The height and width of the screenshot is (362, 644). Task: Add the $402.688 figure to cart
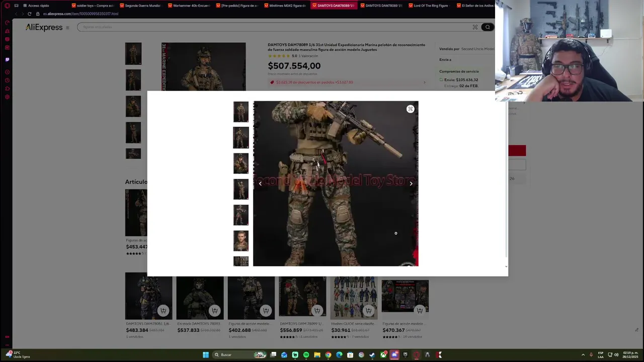[266, 310]
